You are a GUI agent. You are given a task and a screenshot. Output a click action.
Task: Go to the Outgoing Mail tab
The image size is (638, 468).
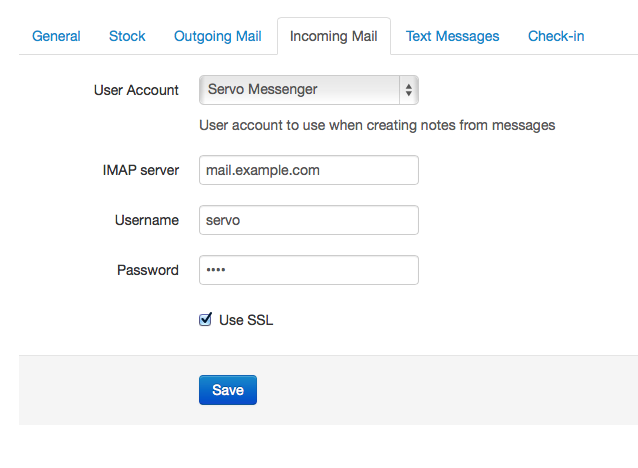[217, 36]
